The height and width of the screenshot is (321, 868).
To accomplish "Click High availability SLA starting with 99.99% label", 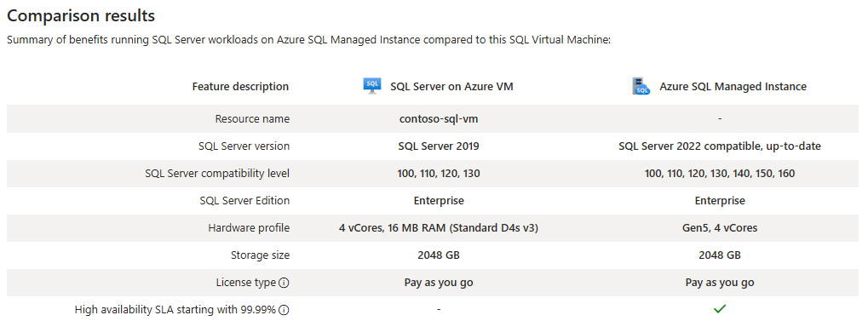I will tap(175, 309).
